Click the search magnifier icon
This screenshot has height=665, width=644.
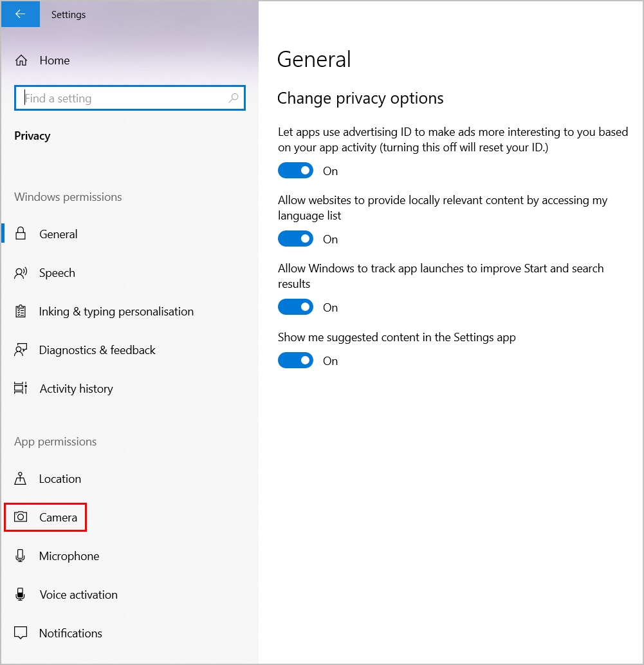pos(234,98)
